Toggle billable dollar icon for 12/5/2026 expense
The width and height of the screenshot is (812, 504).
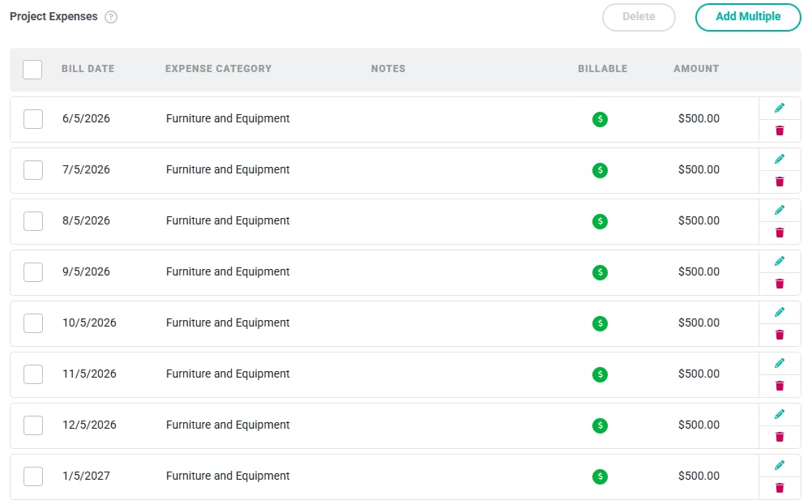600,425
